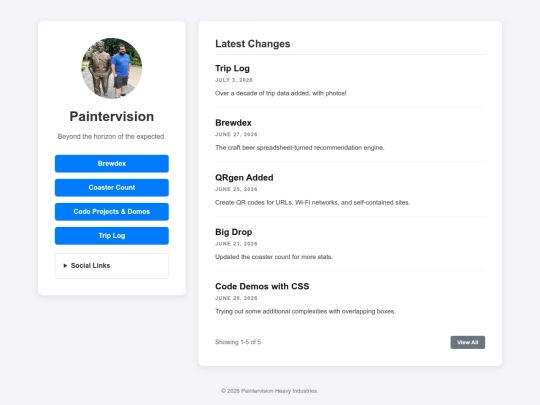This screenshot has height=405, width=540.
Task: Open the Big Drop entry heading
Action: [x=233, y=232]
